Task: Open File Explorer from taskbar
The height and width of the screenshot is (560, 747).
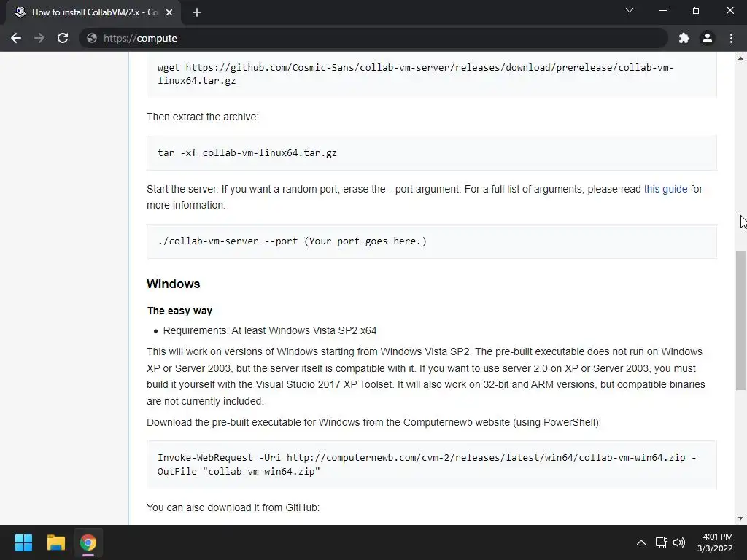Action: click(x=55, y=542)
